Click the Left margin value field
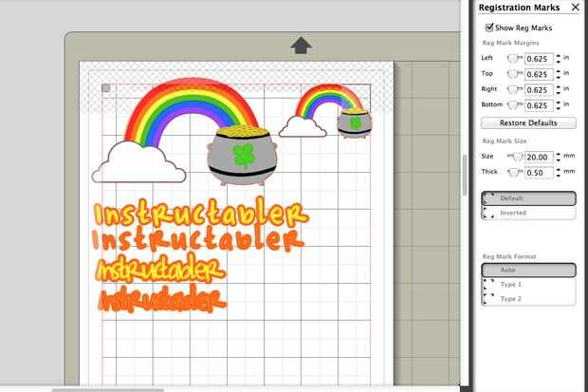The width and height of the screenshot is (588, 392). (x=539, y=59)
